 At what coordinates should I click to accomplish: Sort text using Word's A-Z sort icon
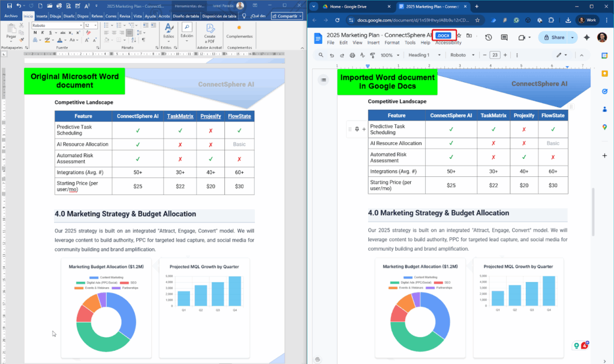(x=134, y=40)
